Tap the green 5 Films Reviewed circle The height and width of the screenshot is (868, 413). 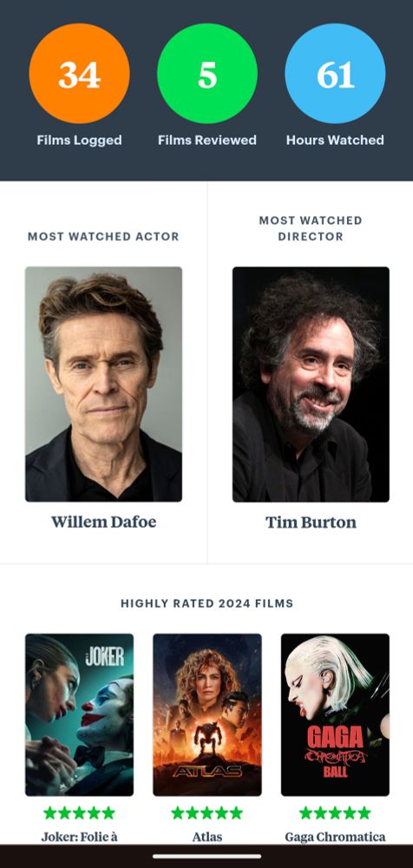coord(207,73)
